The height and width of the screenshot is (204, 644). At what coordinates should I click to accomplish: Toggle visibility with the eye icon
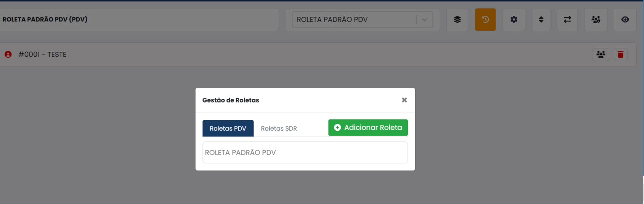click(x=625, y=20)
